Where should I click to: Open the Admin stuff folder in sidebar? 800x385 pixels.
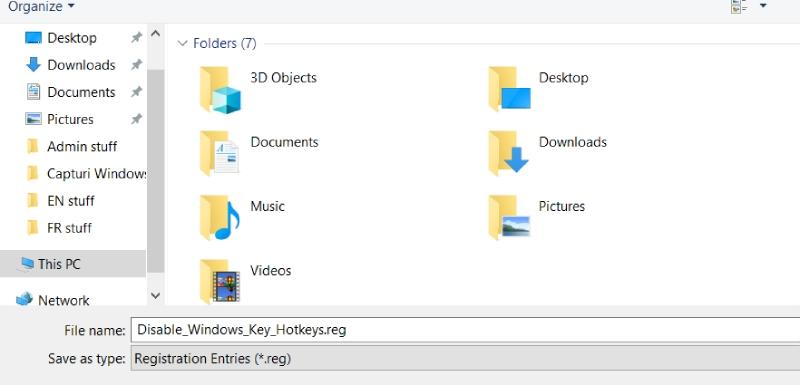(82, 146)
